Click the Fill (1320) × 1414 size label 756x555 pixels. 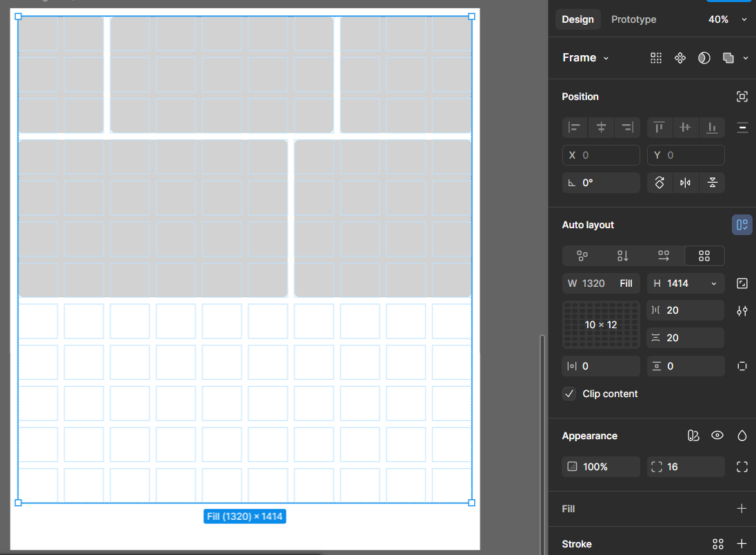click(245, 516)
